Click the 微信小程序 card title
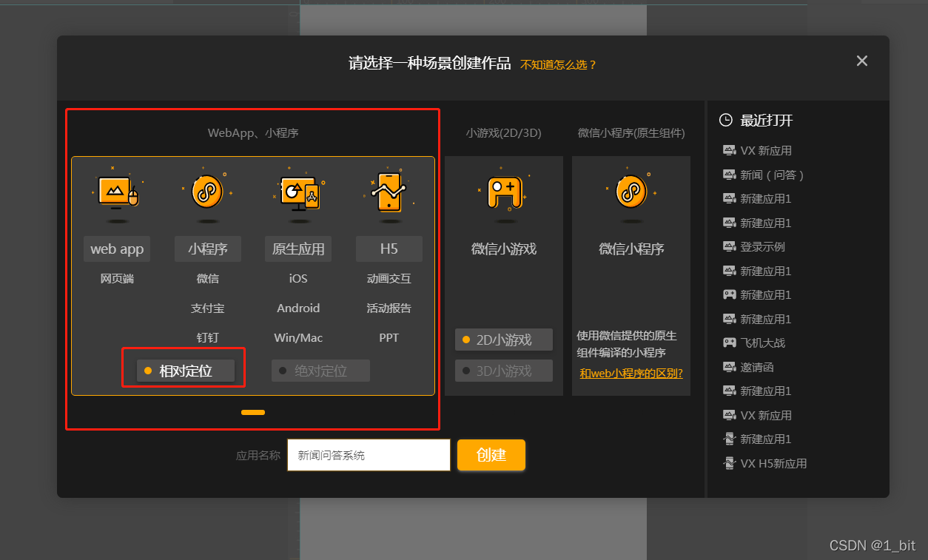 pos(631,249)
